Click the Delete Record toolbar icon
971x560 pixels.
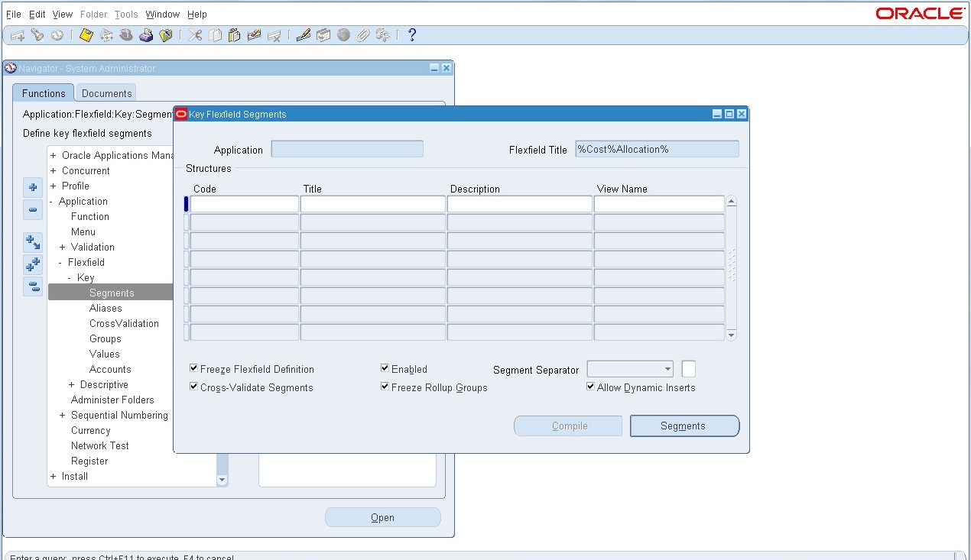274,35
